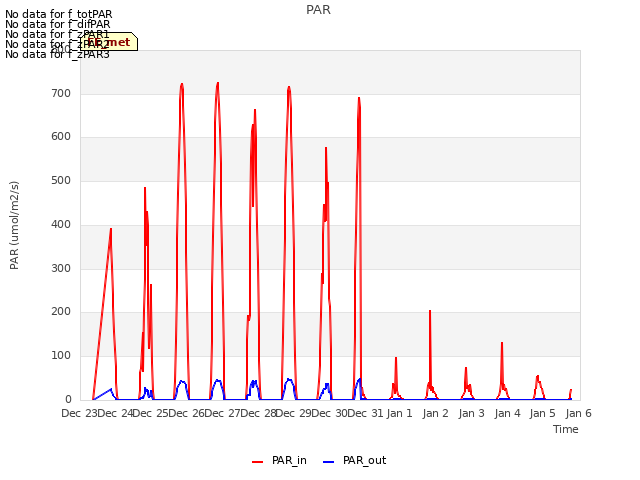Select the 'No data for f_totPAR' message
The height and width of the screenshot is (480, 640).
coord(59,14)
